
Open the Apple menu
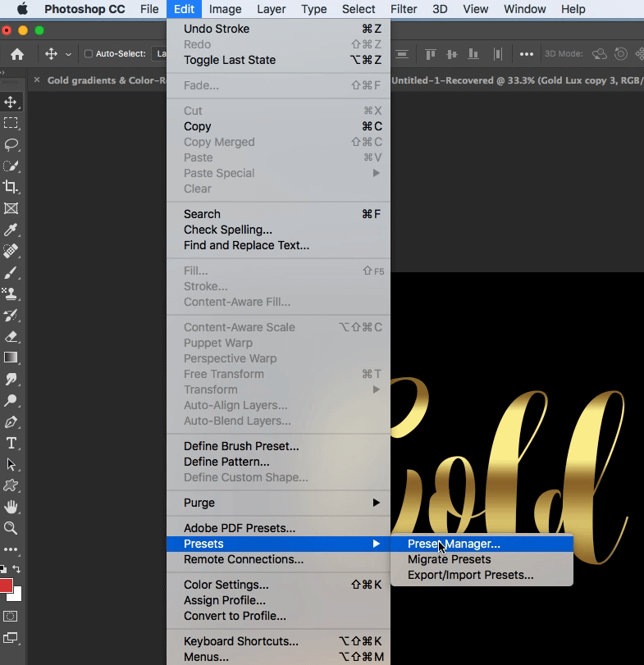(x=22, y=9)
